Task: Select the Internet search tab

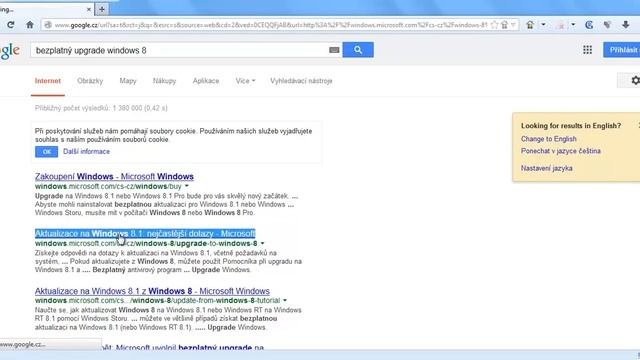Action: point(48,81)
